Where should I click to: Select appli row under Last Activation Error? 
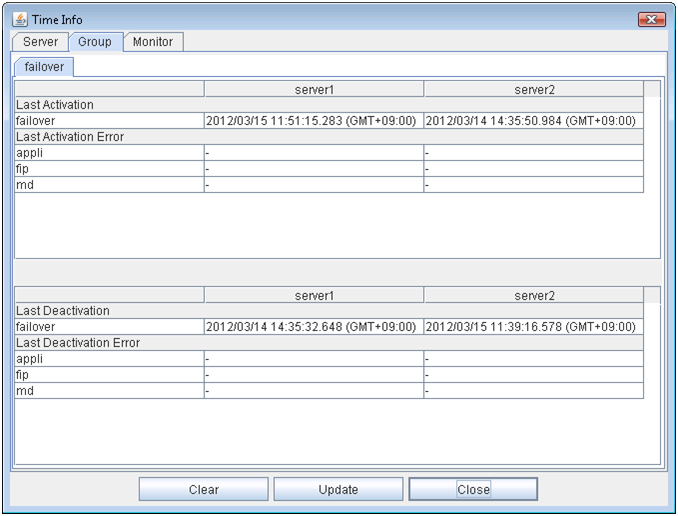pos(109,153)
